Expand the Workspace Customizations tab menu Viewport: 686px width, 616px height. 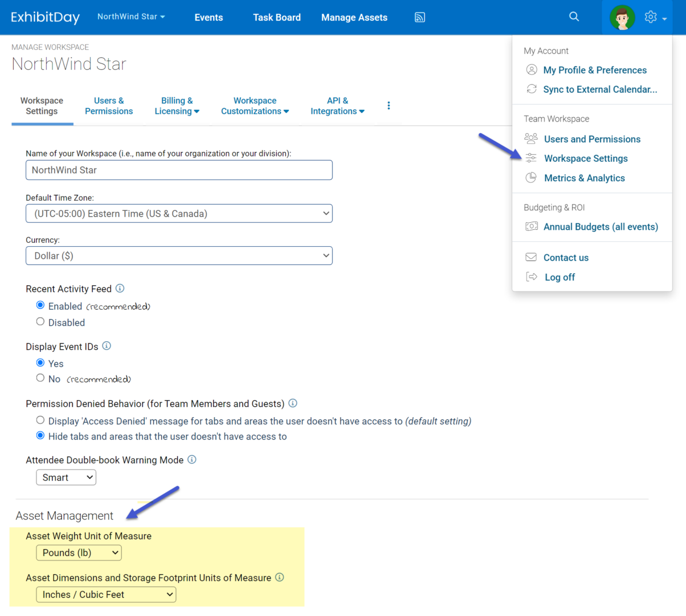tap(255, 106)
